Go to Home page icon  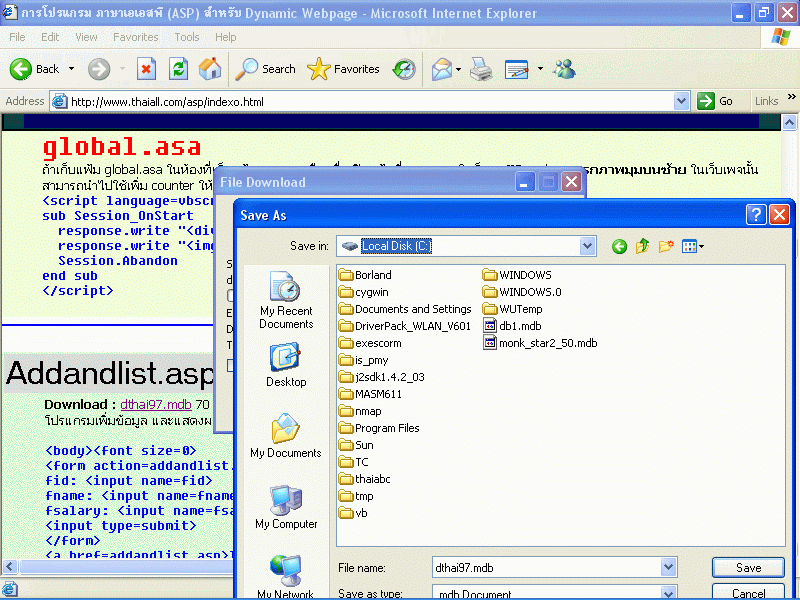tap(210, 69)
